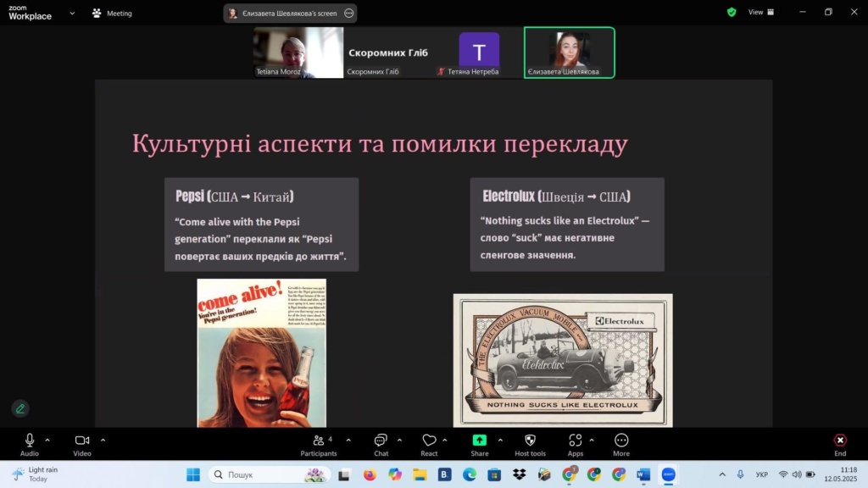Open the React emoji picker
The width and height of the screenshot is (868, 488).
click(x=429, y=444)
